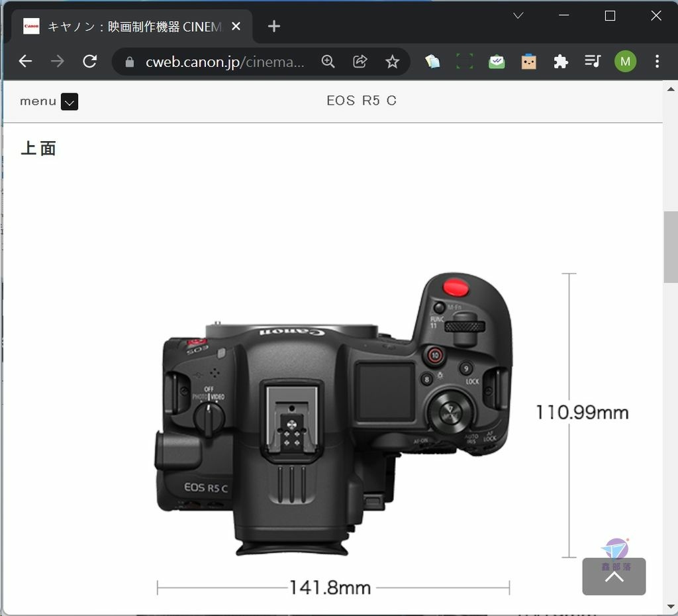678x616 pixels.
Task: Open the papers/notes extension icon
Action: click(x=432, y=62)
